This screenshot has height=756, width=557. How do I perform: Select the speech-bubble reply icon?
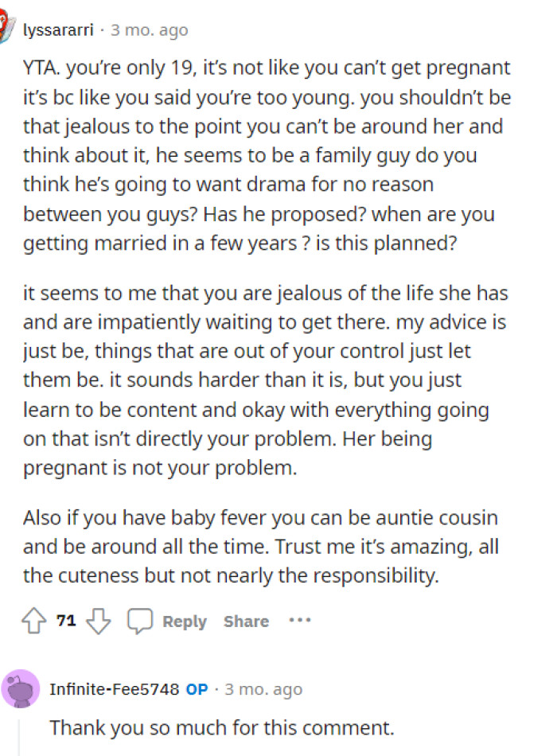[140, 620]
